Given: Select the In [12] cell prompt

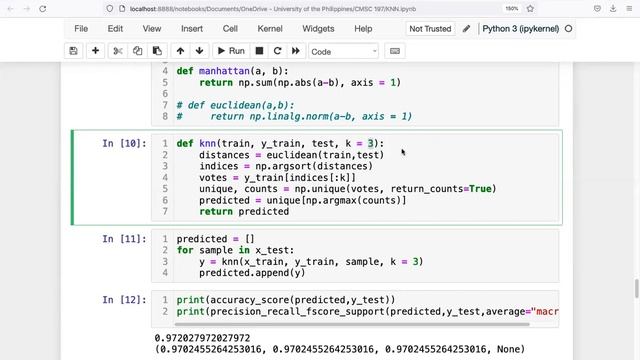Looking at the screenshot, I should click(124, 300).
